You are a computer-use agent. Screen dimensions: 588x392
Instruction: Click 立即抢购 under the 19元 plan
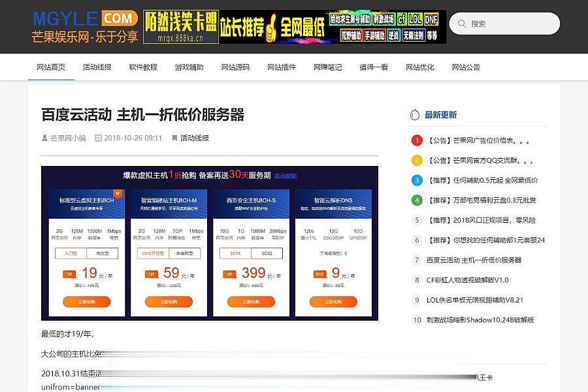pyautogui.click(x=87, y=302)
